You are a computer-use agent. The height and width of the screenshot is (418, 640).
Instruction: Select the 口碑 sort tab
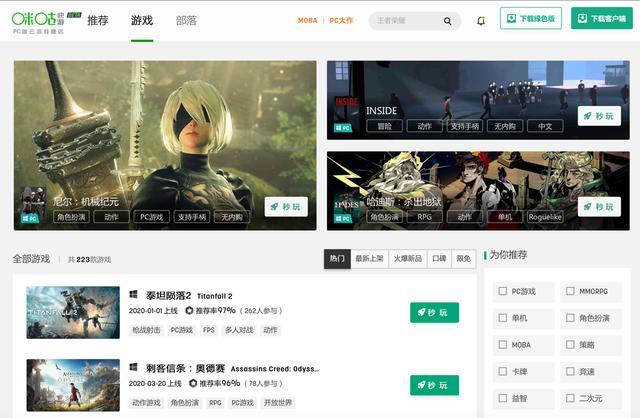pyautogui.click(x=439, y=259)
